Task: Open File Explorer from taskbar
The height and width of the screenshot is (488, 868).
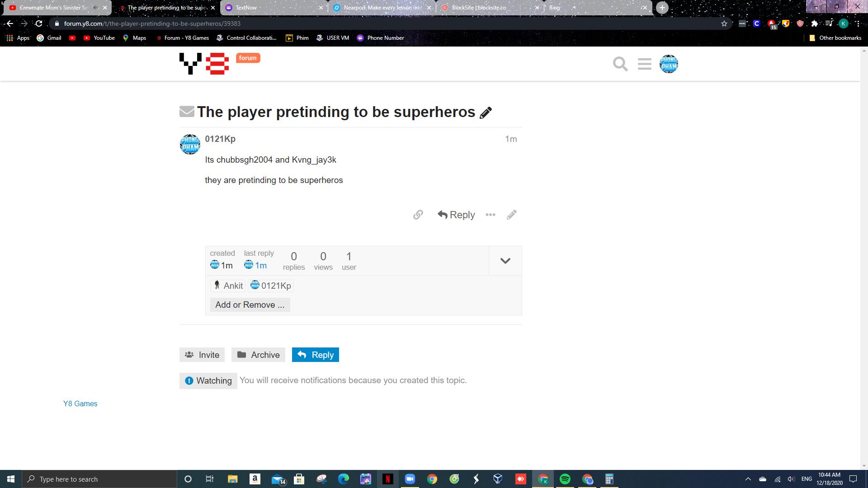Action: [232, 479]
